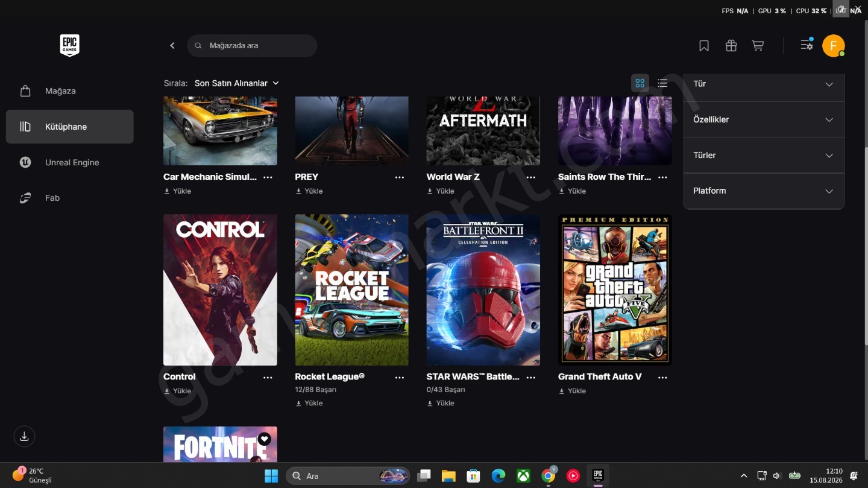Open the gift icon in header
This screenshot has height=488, width=868.
[731, 46]
